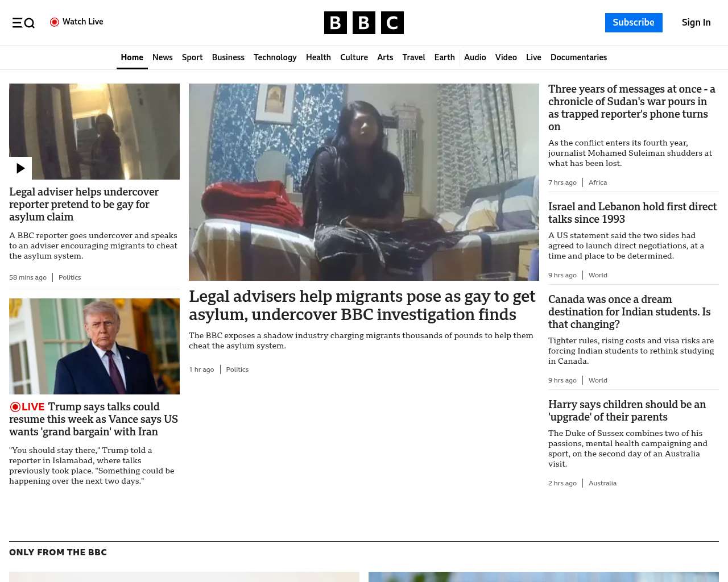Image resolution: width=728 pixels, height=582 pixels.
Task: Open 'Israel and Lebanon hold first direct talks'
Action: (632, 213)
